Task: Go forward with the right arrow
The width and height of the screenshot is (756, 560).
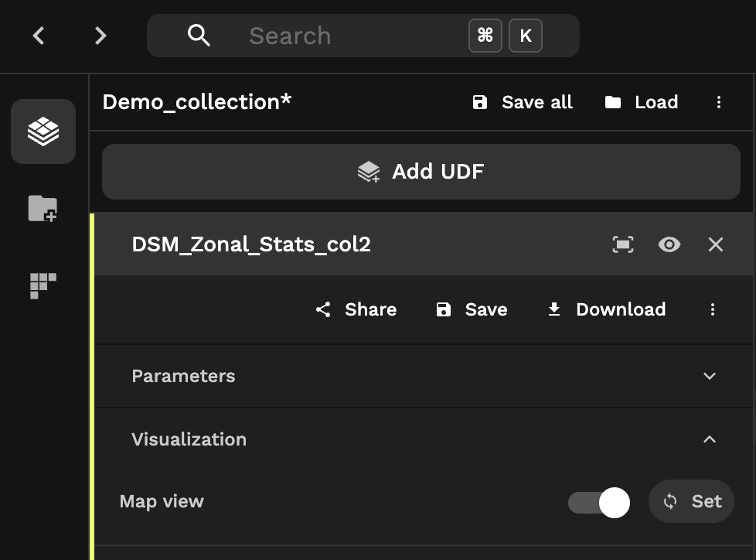Action: pos(100,36)
